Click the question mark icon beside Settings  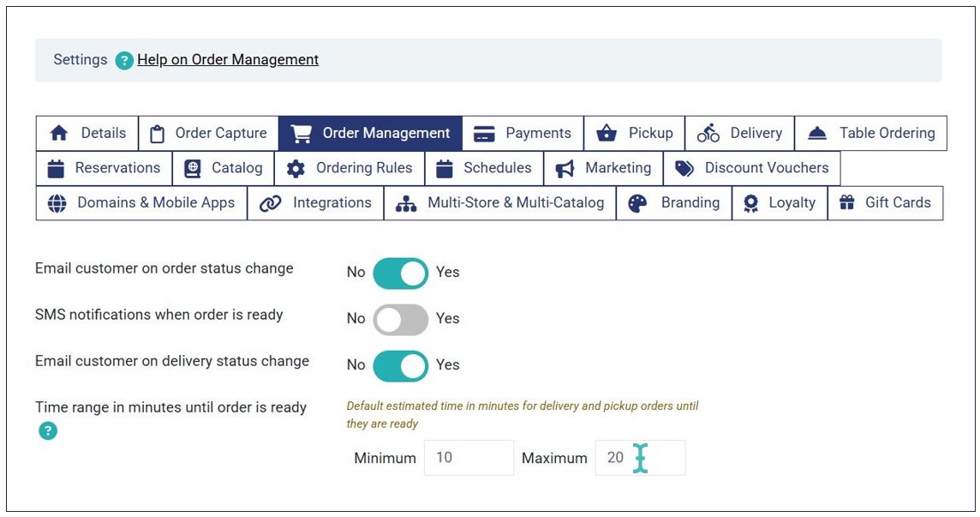click(x=124, y=60)
